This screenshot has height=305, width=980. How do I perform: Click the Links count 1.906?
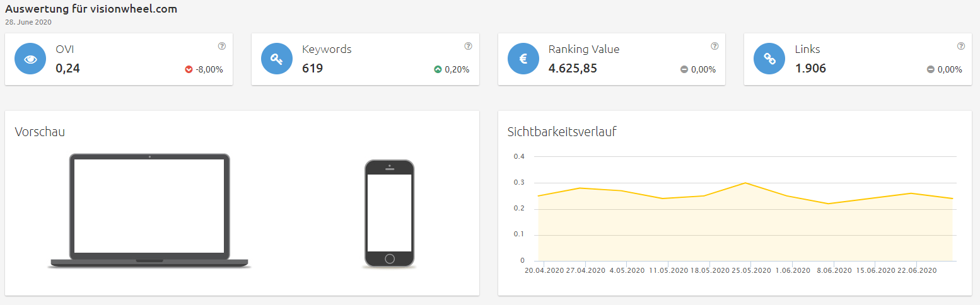(x=810, y=68)
